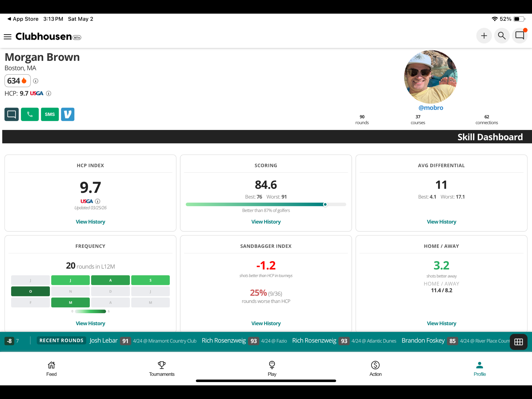Tap the -1.2 sandbagger value

tap(266, 265)
